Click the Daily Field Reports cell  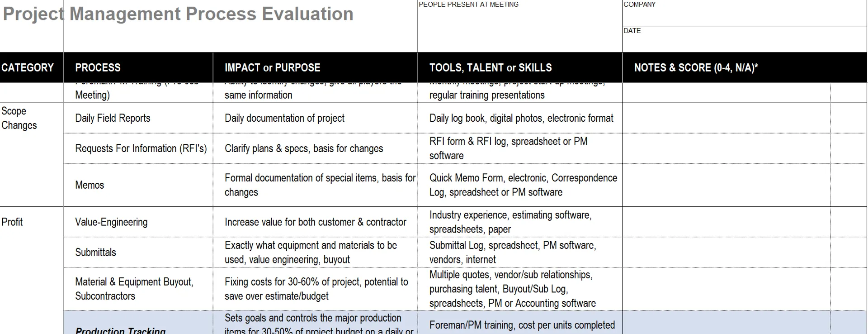click(113, 118)
